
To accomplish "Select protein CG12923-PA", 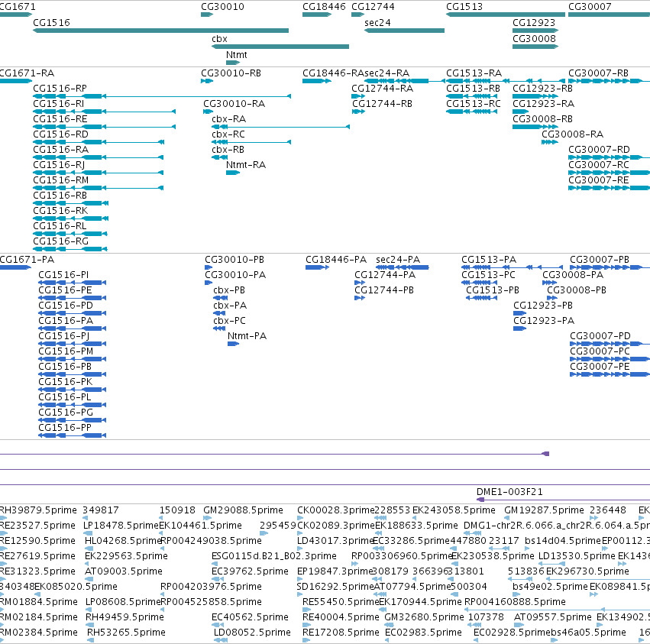I will click(x=544, y=321).
